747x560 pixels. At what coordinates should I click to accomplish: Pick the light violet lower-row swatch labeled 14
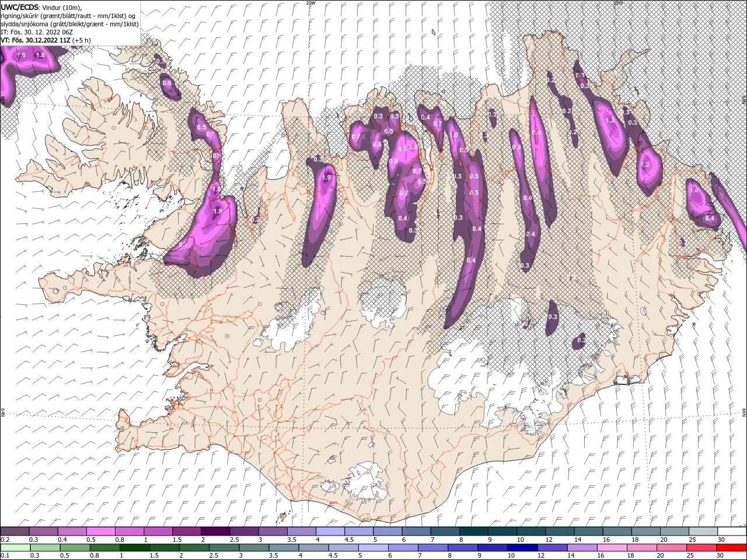coord(582,548)
